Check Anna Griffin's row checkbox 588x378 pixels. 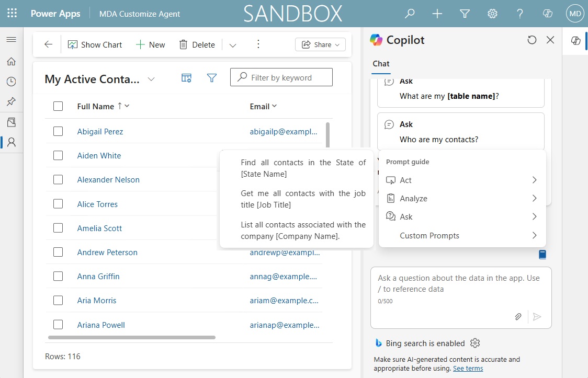click(58, 276)
